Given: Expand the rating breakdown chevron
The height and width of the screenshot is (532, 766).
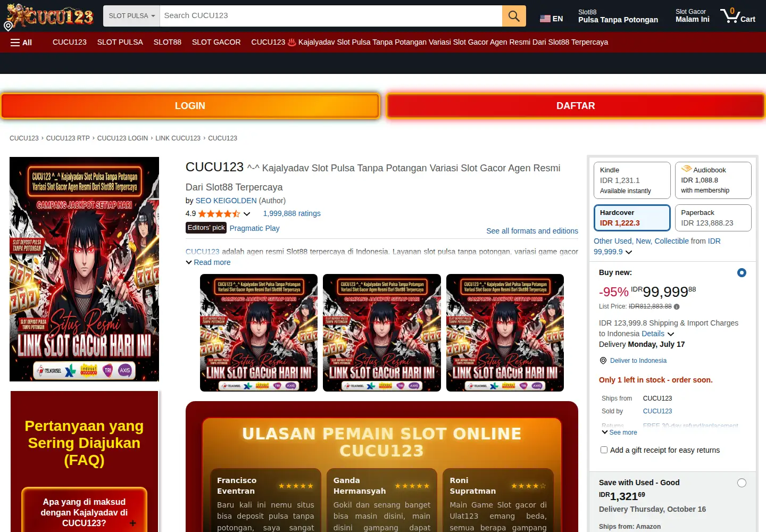Looking at the screenshot, I should point(247,214).
